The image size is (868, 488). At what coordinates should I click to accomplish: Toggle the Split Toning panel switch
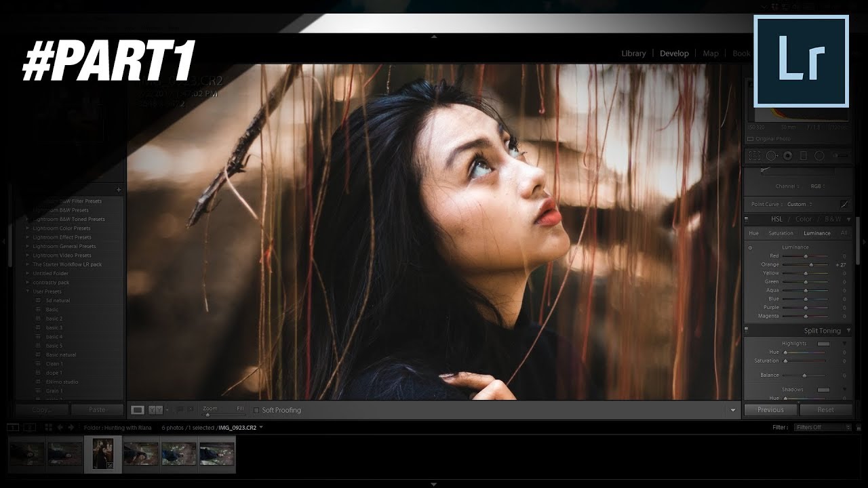(x=747, y=330)
